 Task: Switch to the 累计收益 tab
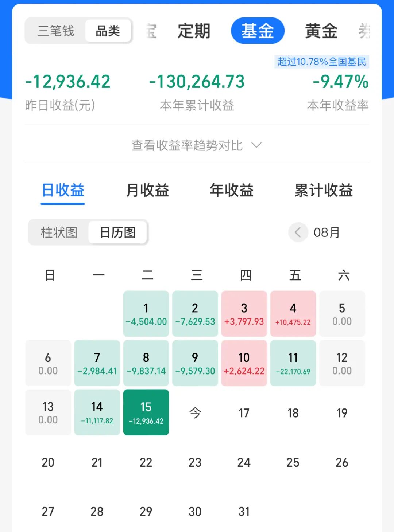pos(324,191)
